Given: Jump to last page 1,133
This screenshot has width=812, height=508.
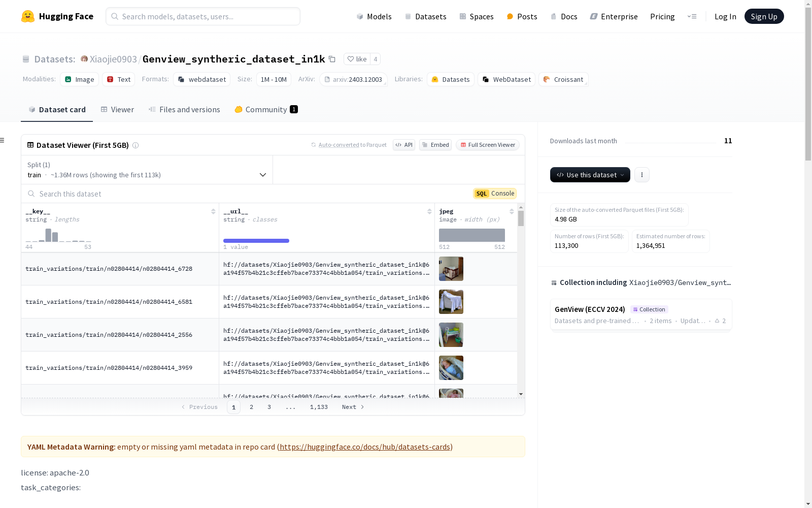Looking at the screenshot, I should pos(319,407).
